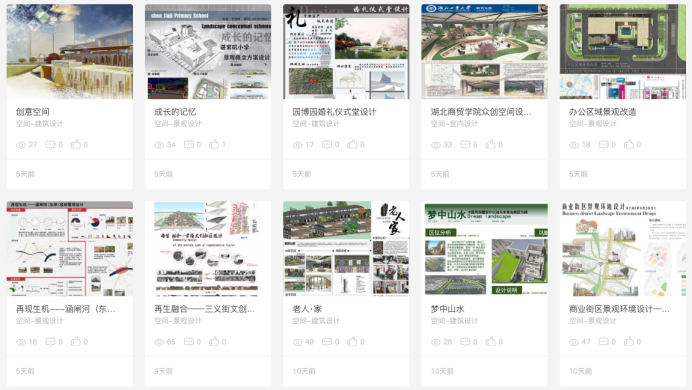The width and height of the screenshot is (692, 390).
Task: Open the 老人·家 project cover image
Action: 346,249
